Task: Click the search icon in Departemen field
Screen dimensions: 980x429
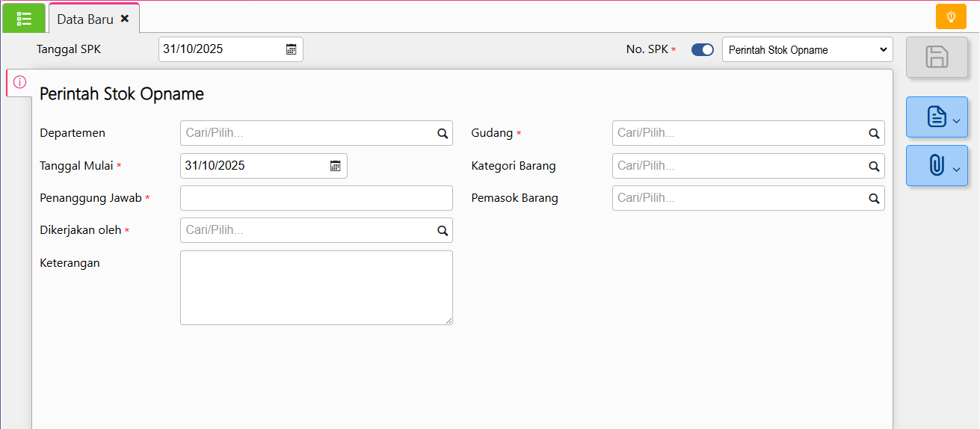Action: pos(443,134)
